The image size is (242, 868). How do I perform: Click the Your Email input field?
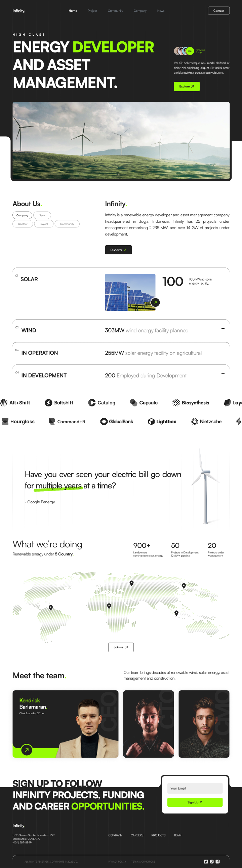(195, 788)
